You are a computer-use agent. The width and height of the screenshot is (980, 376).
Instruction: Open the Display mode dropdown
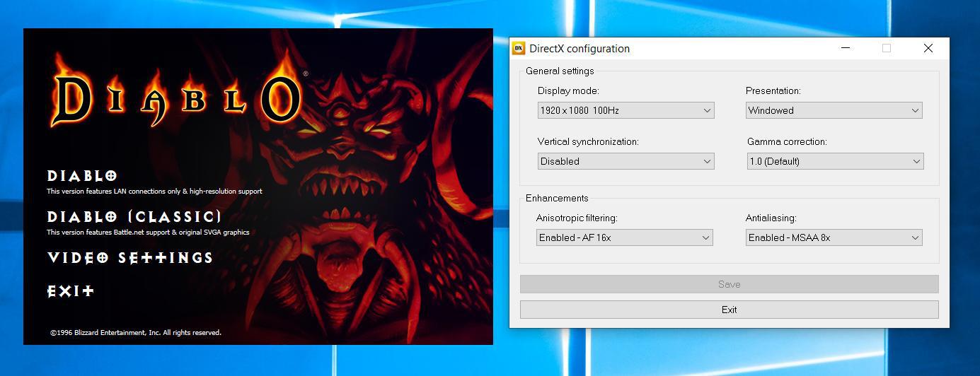(626, 110)
